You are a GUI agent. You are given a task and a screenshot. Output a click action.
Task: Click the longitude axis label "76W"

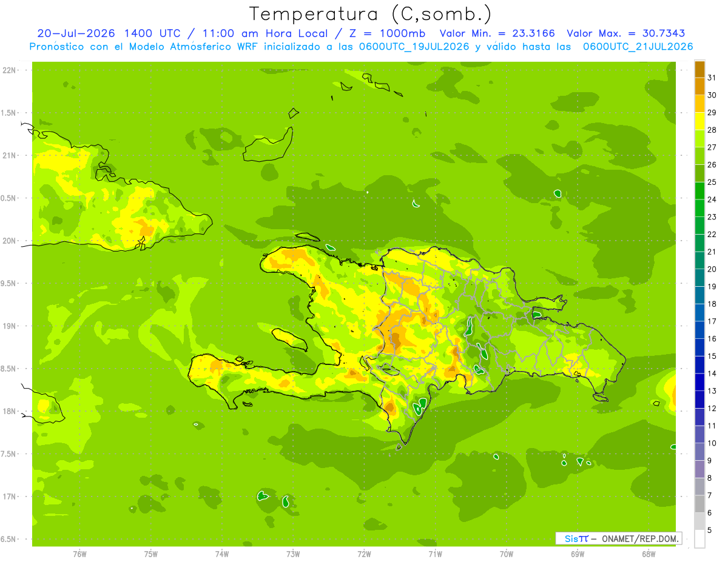tap(79, 554)
